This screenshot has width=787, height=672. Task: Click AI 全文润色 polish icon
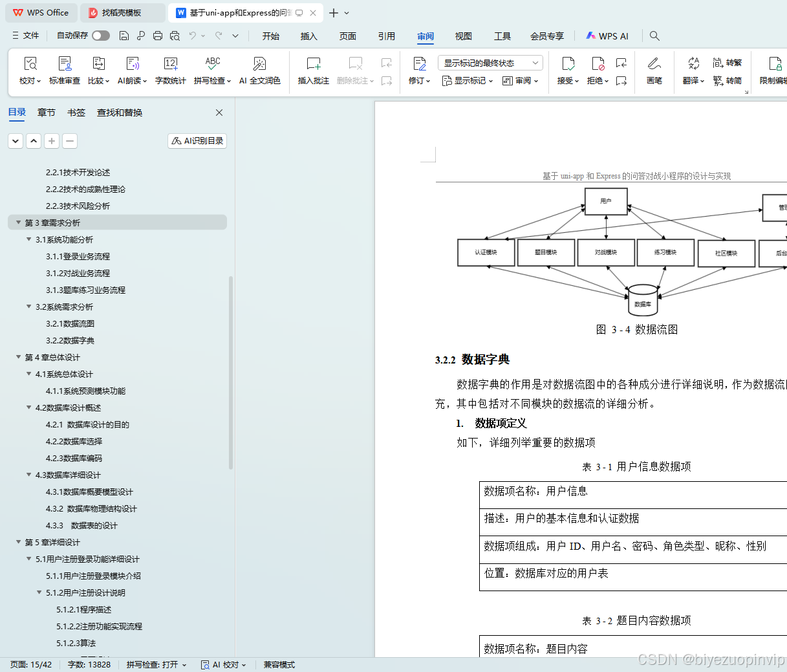coord(259,63)
